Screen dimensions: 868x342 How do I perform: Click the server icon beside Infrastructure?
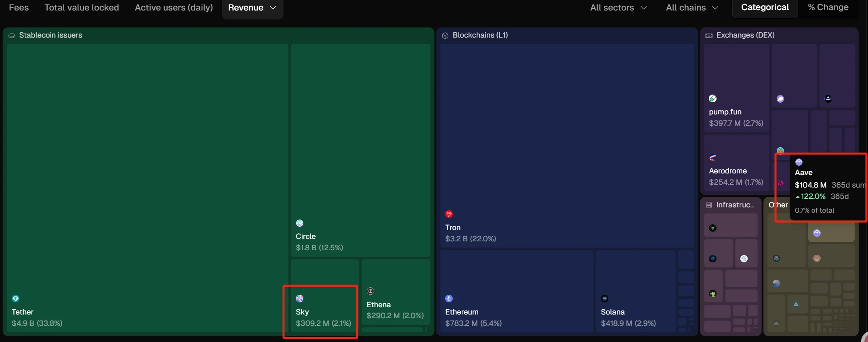[x=709, y=205]
